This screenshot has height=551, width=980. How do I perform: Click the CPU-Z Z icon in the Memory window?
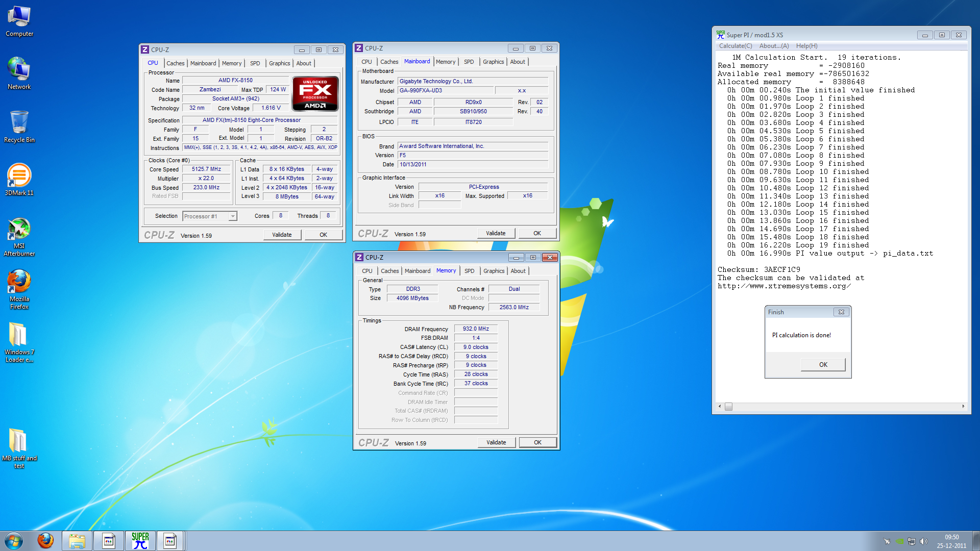point(359,257)
